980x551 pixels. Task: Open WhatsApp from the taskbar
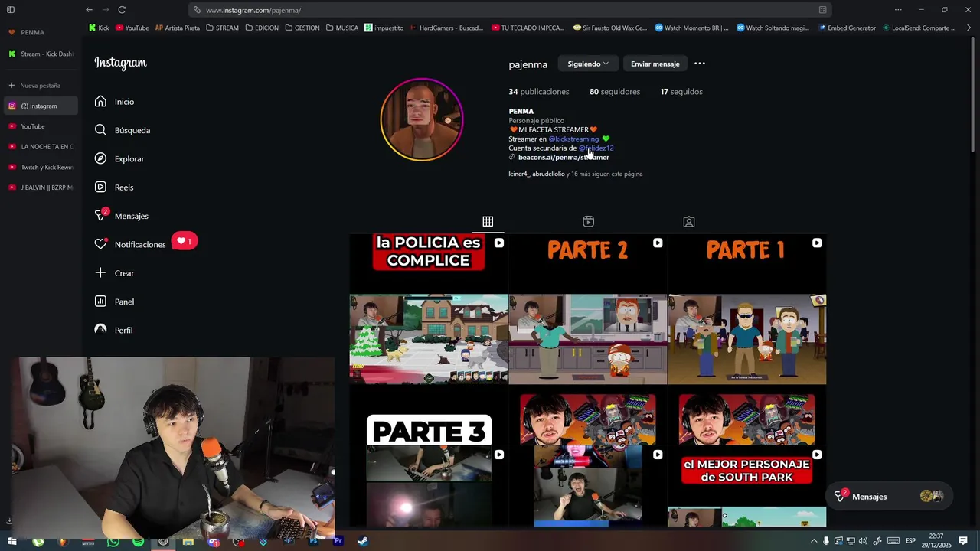(113, 541)
